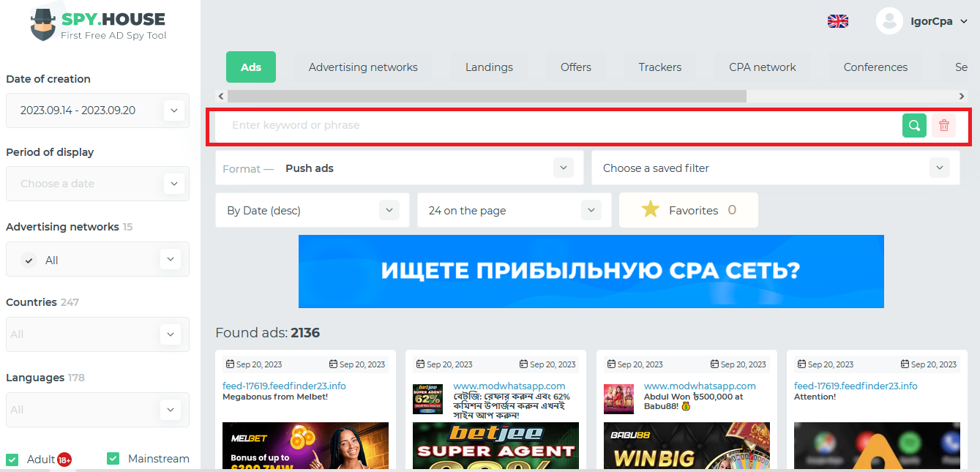
Task: Click the Abdul Won ৳500,000 at Babu88 title
Action: click(694, 401)
